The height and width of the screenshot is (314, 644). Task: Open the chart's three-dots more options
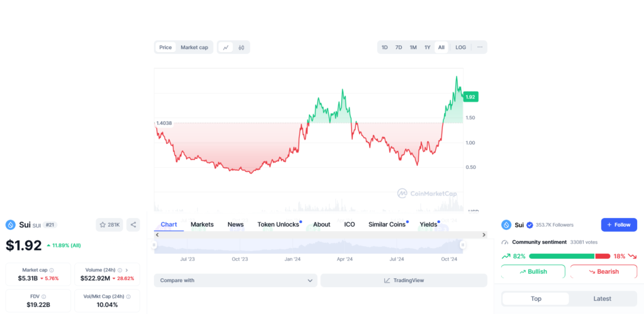480,47
